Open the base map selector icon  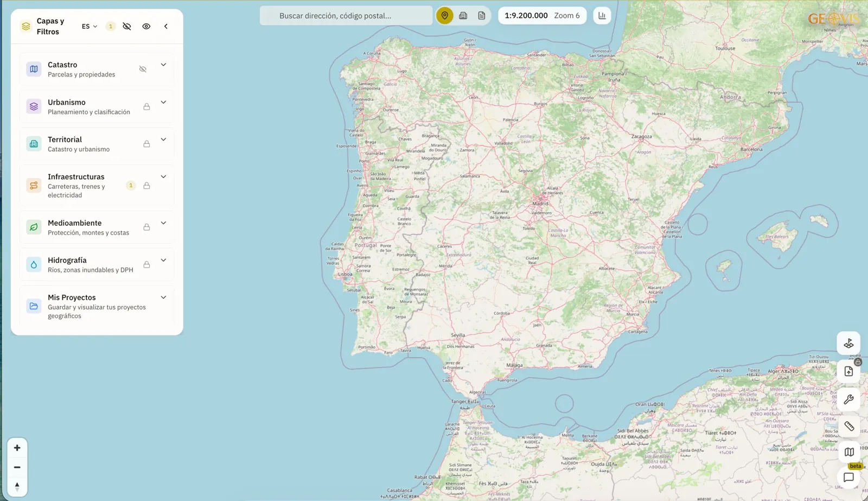click(x=848, y=452)
